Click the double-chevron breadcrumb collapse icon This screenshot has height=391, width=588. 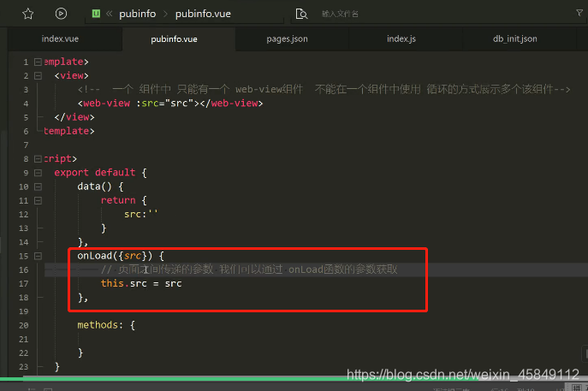click(x=109, y=14)
